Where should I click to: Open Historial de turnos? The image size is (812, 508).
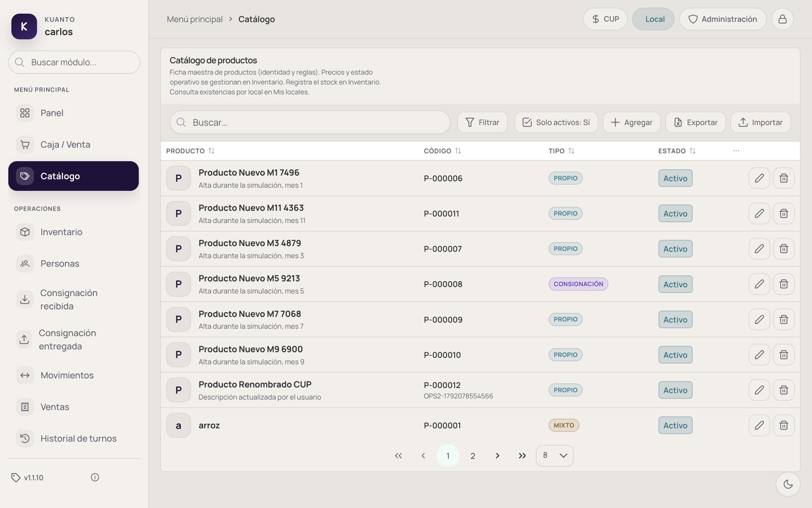pos(74,438)
